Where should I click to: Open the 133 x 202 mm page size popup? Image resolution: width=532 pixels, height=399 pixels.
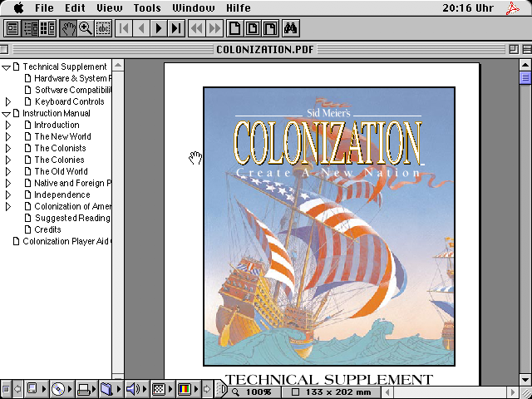coord(332,392)
